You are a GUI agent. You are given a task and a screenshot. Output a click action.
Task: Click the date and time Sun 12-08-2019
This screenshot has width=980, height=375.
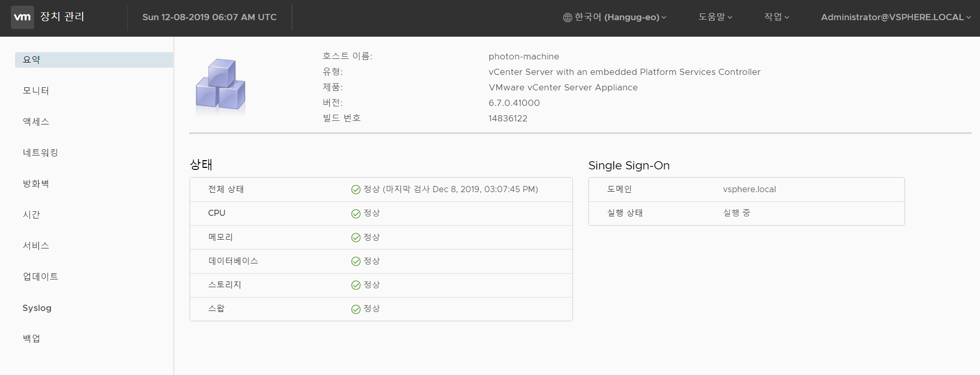point(209,17)
